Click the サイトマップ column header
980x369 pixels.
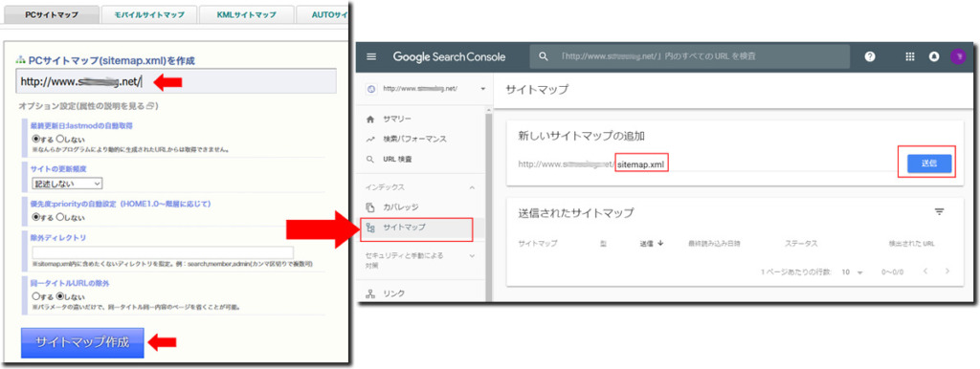[538, 244]
